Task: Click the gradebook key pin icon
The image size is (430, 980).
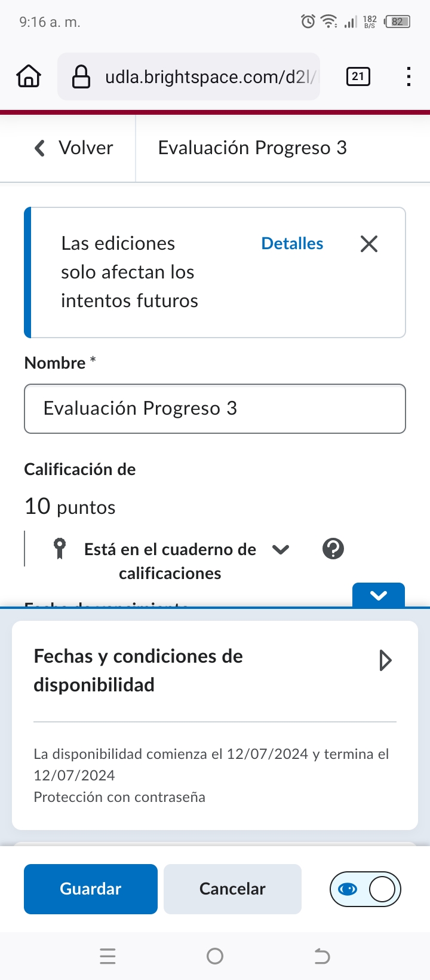Action: [x=60, y=549]
